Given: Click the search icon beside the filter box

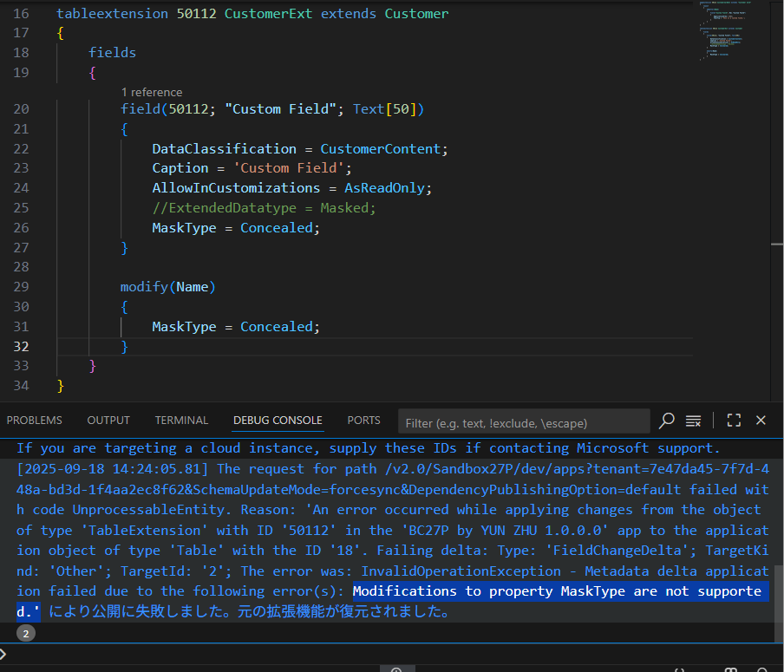Looking at the screenshot, I should pos(666,421).
